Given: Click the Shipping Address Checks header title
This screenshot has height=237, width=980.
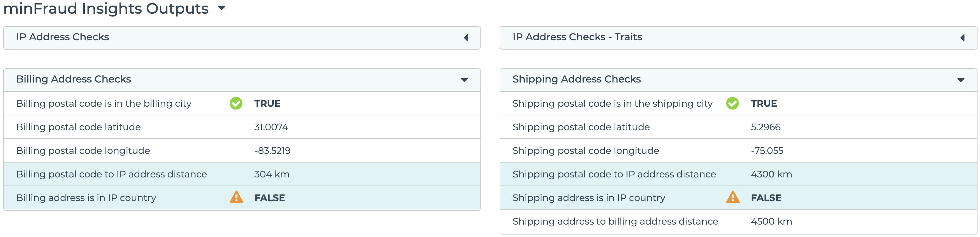Looking at the screenshot, I should 576,79.
